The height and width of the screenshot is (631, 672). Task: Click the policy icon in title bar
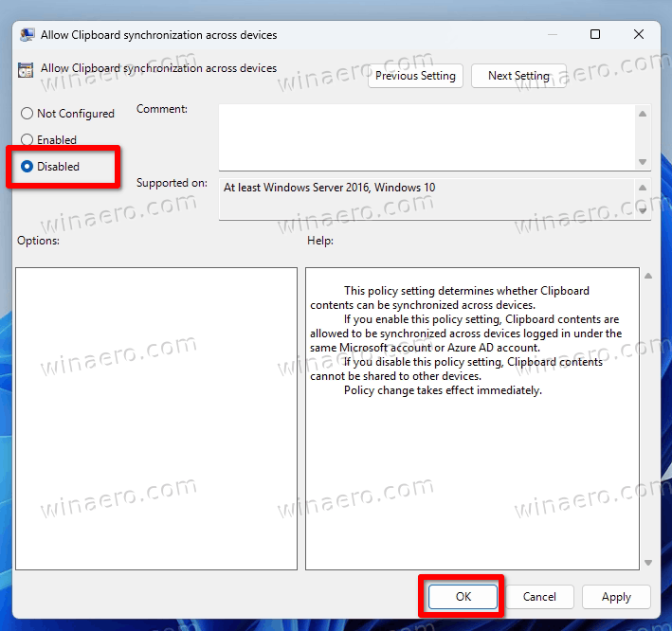click(x=27, y=35)
